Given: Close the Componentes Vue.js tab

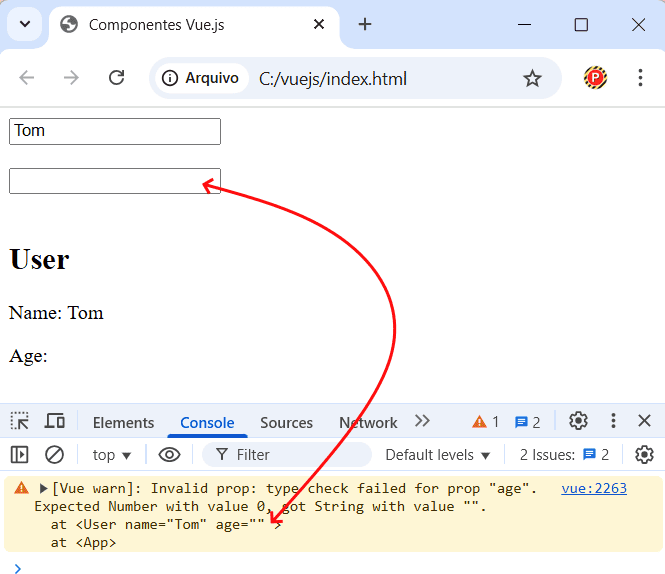Looking at the screenshot, I should 319,25.
